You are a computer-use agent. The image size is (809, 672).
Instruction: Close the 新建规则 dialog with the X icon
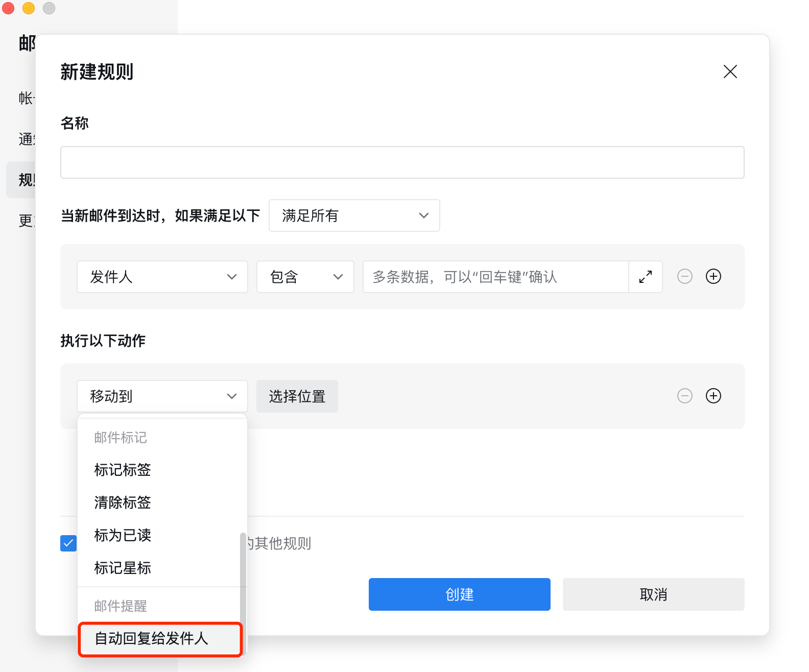click(x=730, y=71)
